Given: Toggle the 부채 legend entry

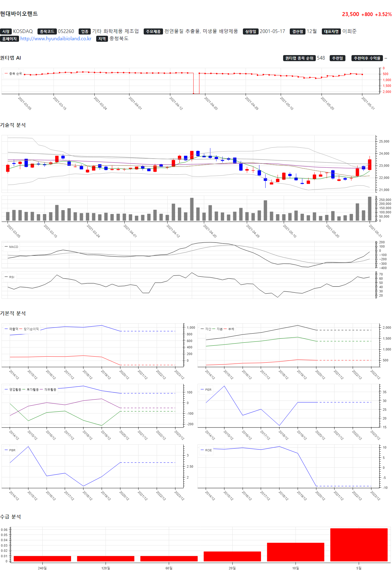Looking at the screenshot, I should [x=229, y=329].
